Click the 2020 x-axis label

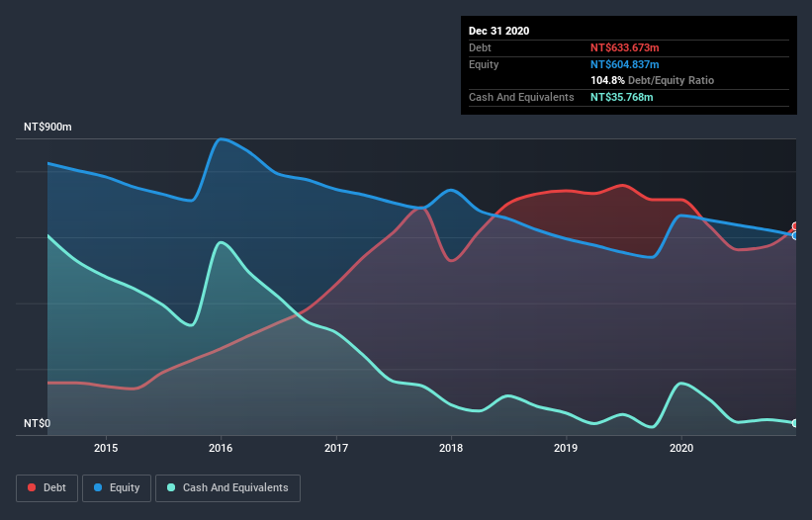coord(681,448)
